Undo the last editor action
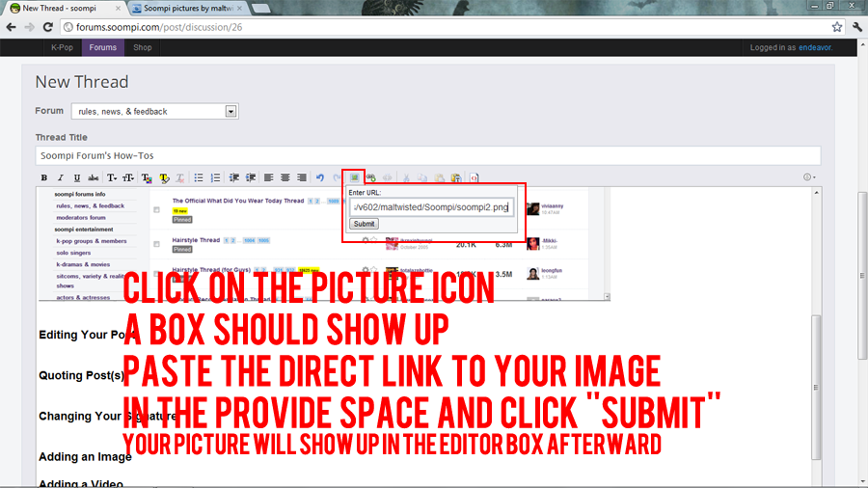This screenshot has height=488, width=868. coord(320,177)
